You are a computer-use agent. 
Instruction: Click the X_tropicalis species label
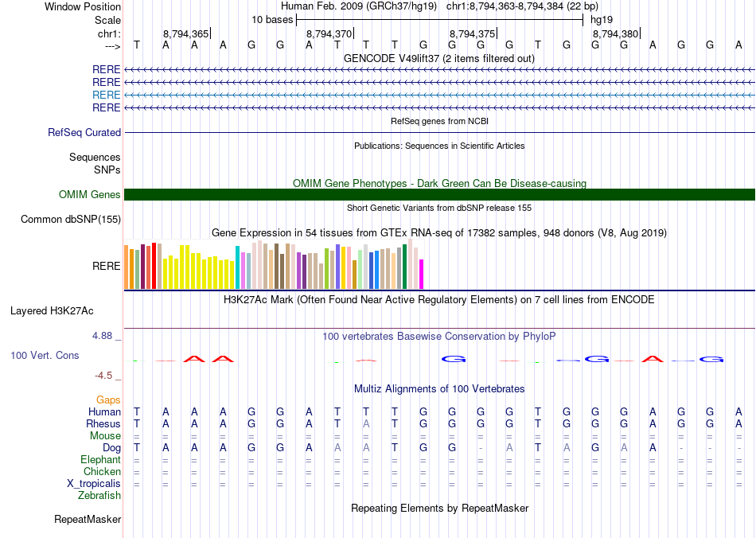coord(94,484)
